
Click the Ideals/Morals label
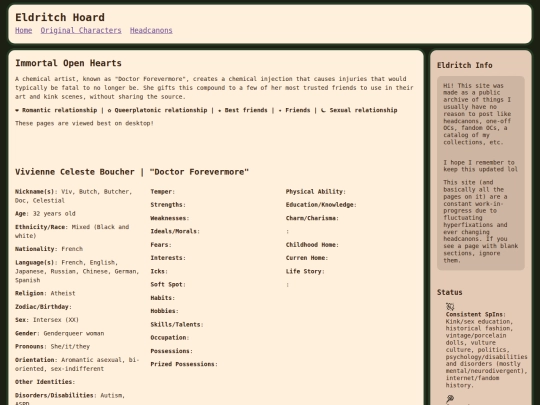pos(175,231)
